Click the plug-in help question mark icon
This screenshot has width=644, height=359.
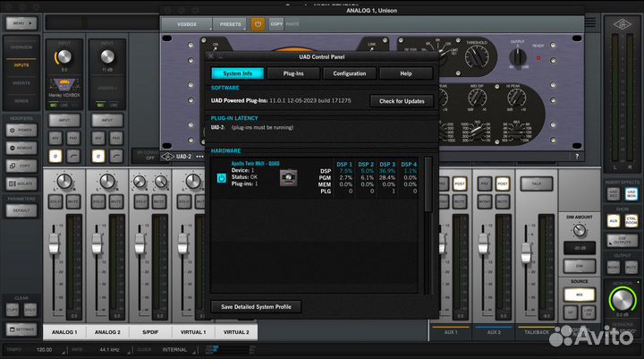[x=577, y=157]
